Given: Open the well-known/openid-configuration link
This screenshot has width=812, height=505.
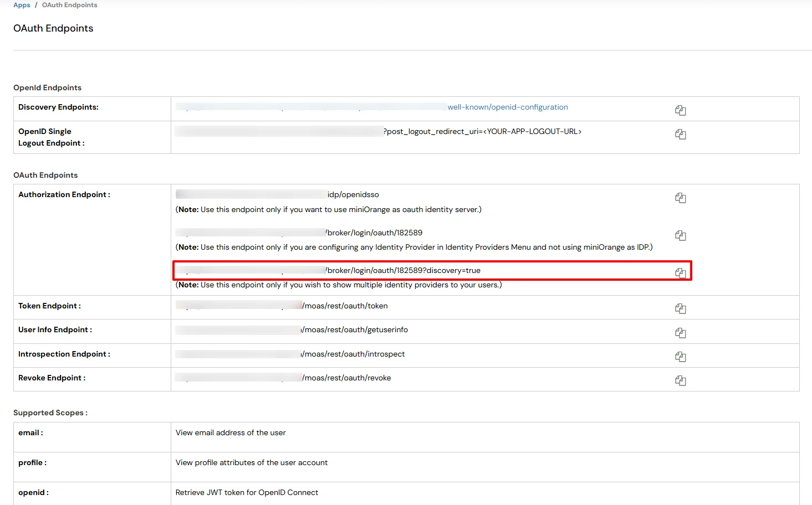Looking at the screenshot, I should [508, 107].
